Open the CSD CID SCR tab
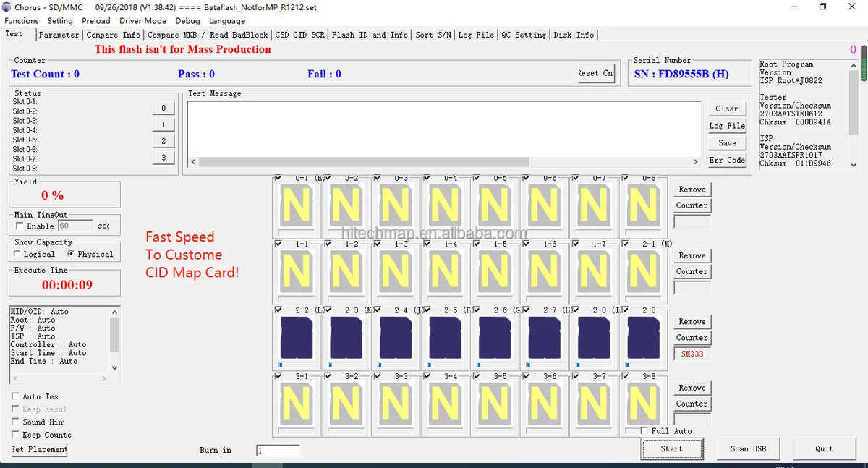The width and height of the screenshot is (868, 468). 300,35
